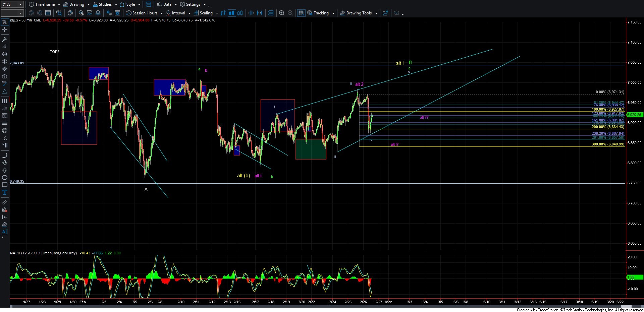Click the zoom out magnifier icon
Screen dimensions: 644x312
coord(290,13)
